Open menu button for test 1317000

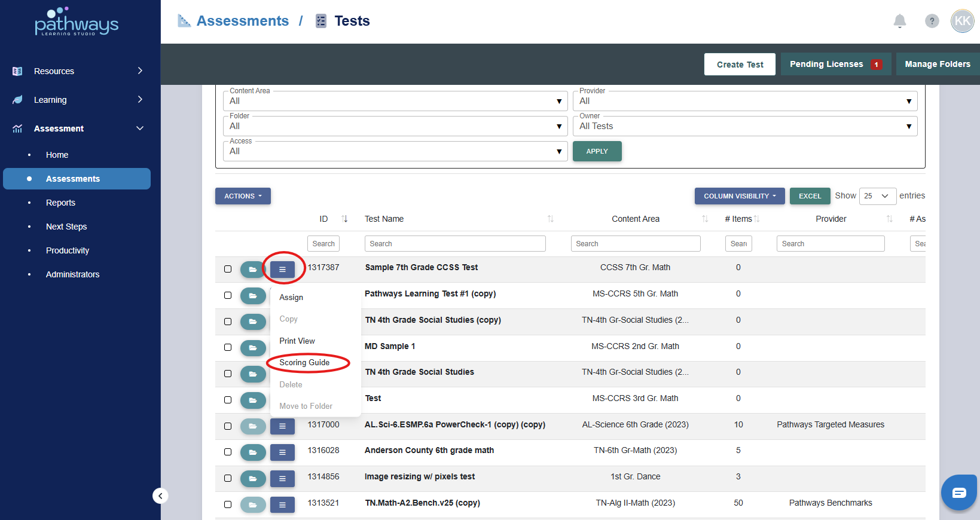click(x=282, y=426)
